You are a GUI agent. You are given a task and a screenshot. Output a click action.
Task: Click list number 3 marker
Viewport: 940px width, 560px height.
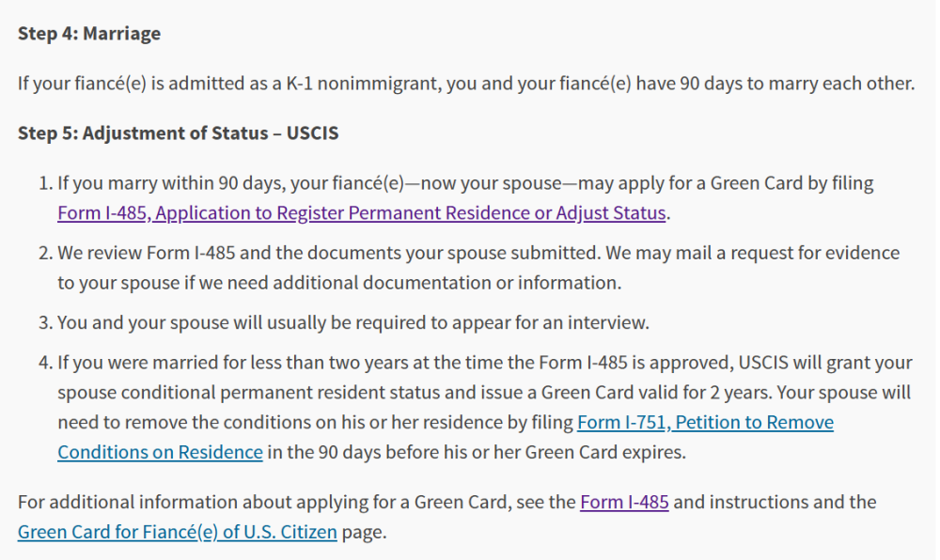click(x=43, y=323)
